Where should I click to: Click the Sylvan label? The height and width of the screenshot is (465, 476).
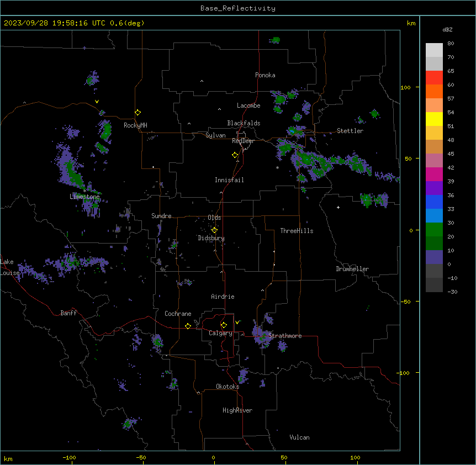(215, 135)
